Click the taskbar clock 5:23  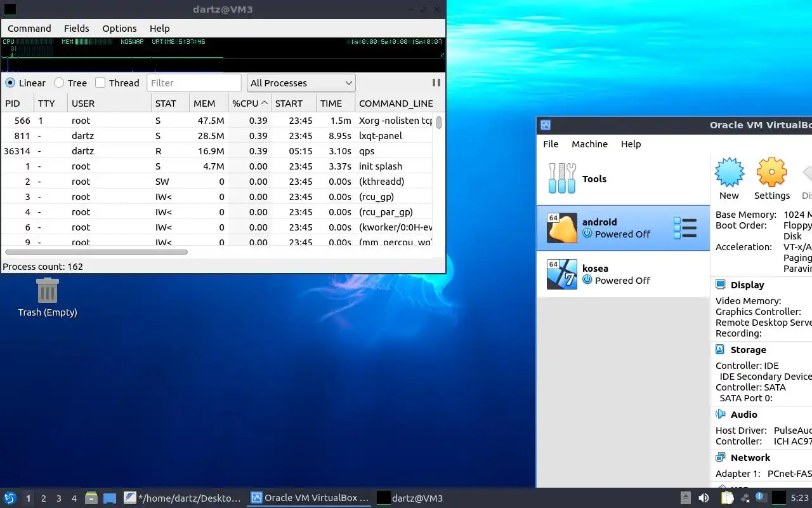pos(800,498)
